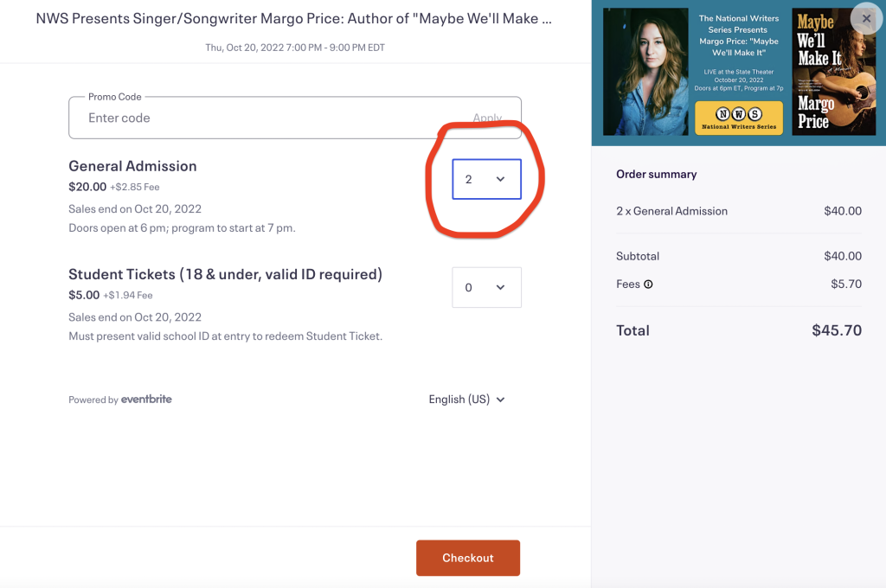Click the $45.70 total amount
This screenshot has height=588, width=886.
pyautogui.click(x=837, y=330)
